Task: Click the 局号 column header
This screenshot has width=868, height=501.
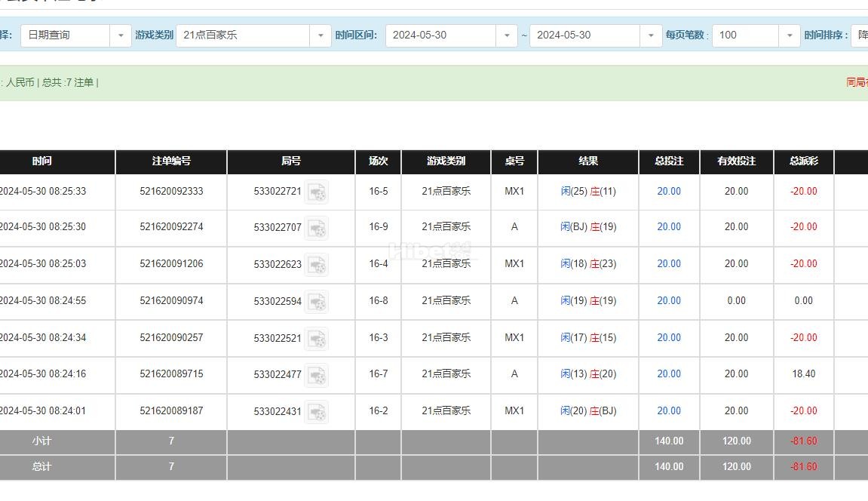Action: (291, 161)
